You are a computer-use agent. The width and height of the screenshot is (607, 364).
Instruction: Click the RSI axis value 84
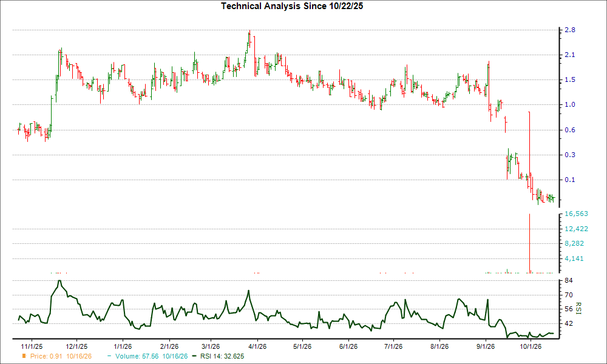pyautogui.click(x=569, y=280)
